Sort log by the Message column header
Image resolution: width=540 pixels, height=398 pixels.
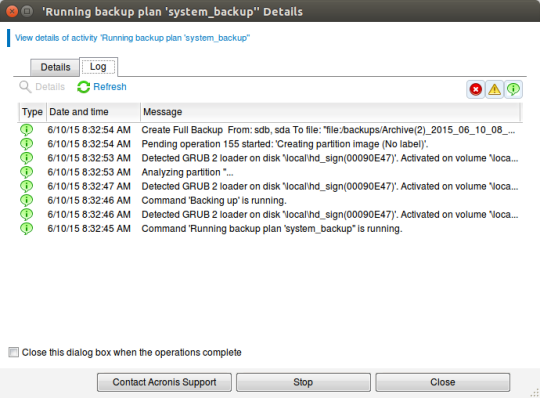(331, 112)
